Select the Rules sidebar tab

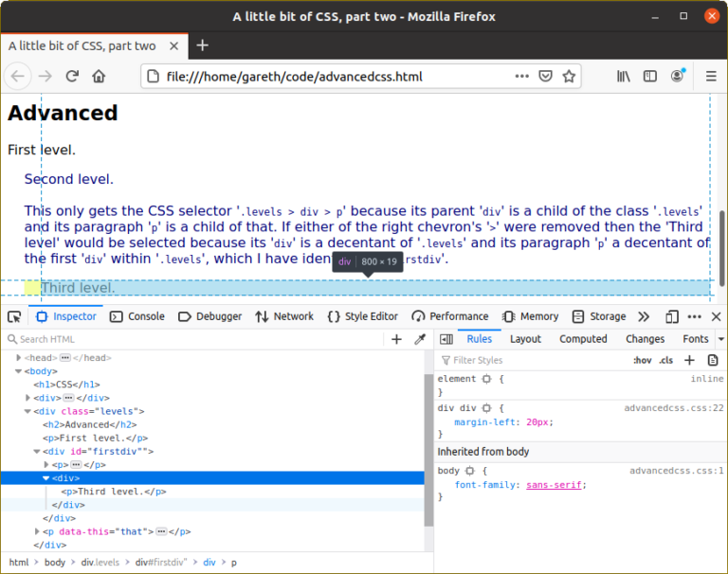point(479,339)
